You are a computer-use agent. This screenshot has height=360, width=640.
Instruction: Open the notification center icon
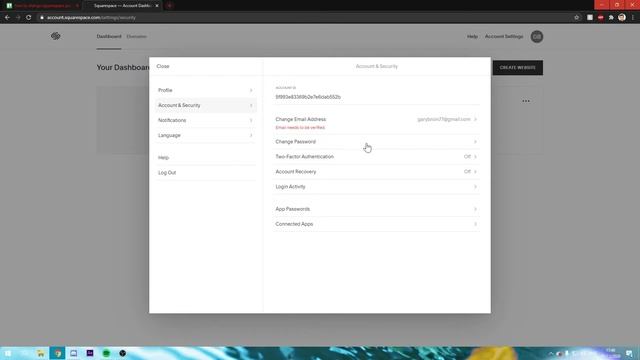629,353
